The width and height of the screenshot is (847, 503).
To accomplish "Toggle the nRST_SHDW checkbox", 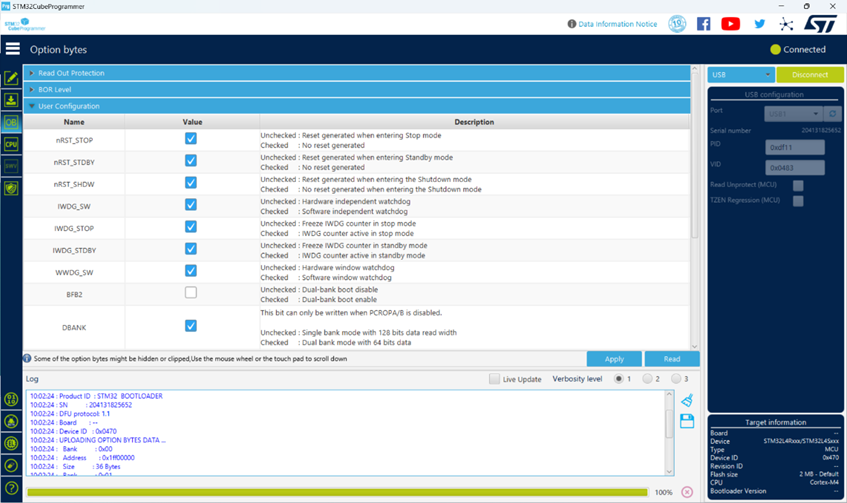I will [191, 183].
